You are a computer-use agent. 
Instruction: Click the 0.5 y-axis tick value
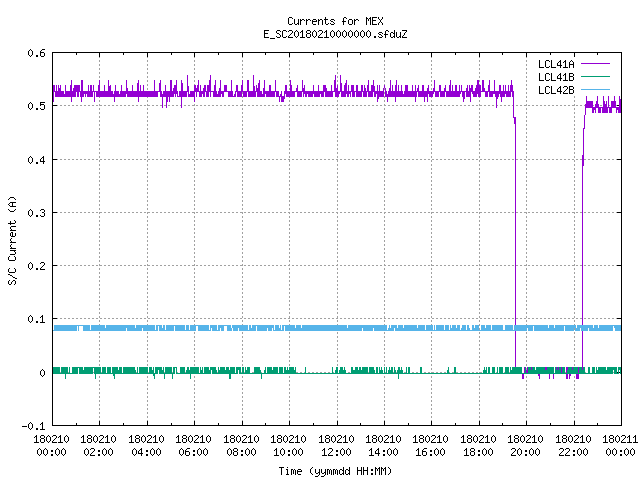[x=36, y=106]
